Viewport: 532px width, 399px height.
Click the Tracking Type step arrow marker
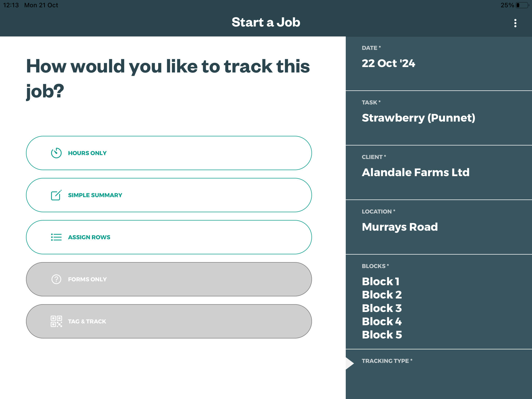(350, 363)
